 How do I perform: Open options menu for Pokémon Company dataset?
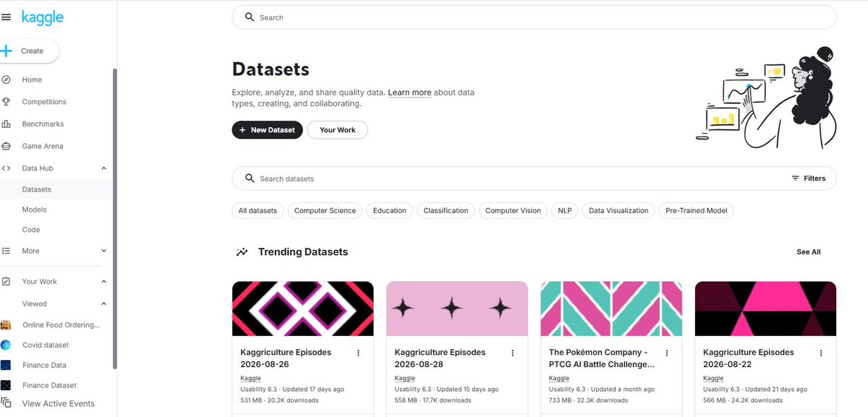point(667,353)
